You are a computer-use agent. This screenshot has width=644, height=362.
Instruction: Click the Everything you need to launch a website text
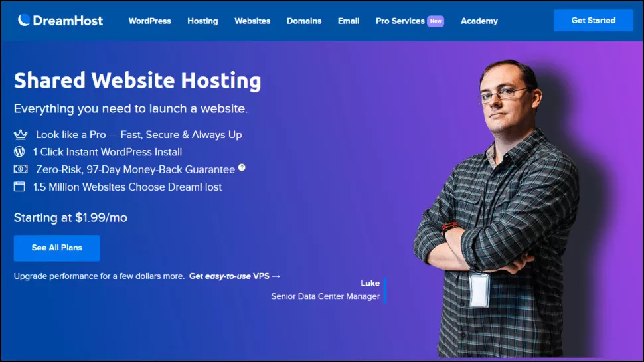click(131, 108)
